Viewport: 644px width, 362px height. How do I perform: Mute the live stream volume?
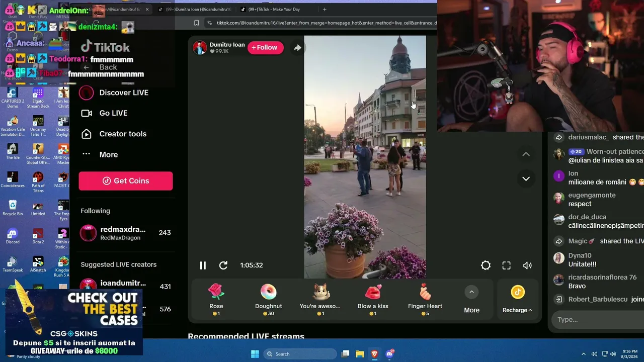point(527,265)
